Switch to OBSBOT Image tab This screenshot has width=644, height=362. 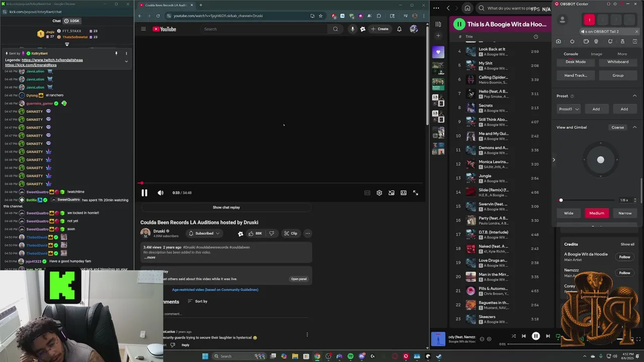tap(596, 54)
